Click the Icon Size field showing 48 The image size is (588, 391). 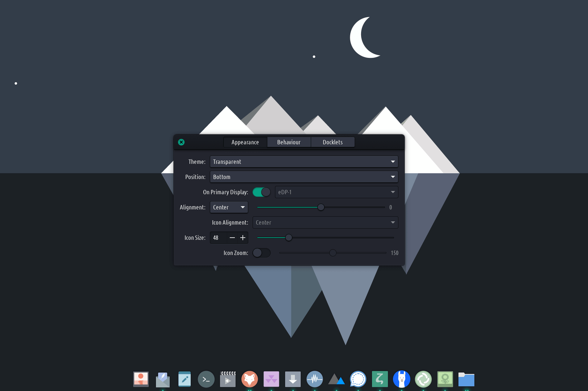coord(218,238)
